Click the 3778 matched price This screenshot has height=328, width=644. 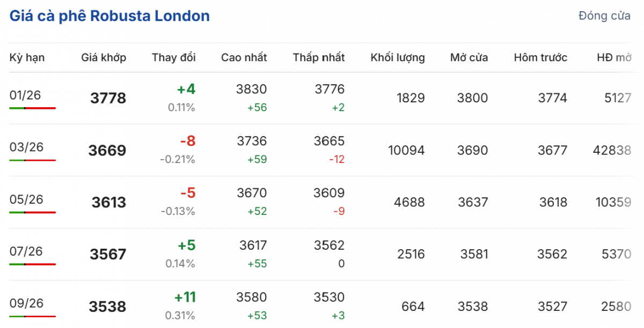(108, 99)
